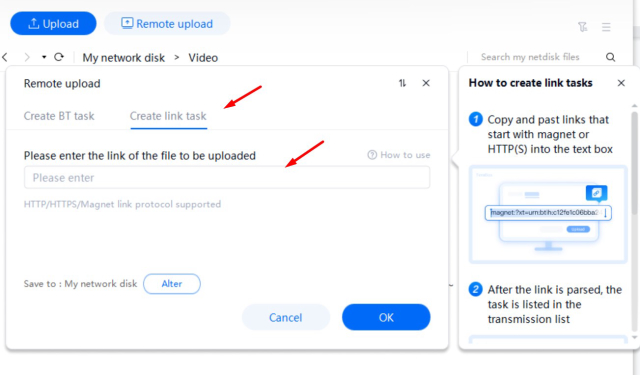Switch to the Create BT task tab
This screenshot has width=640, height=375.
(x=59, y=116)
